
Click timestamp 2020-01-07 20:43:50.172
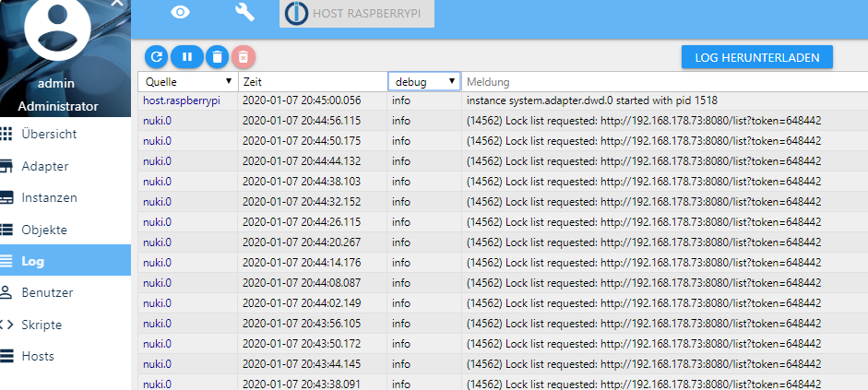point(302,344)
